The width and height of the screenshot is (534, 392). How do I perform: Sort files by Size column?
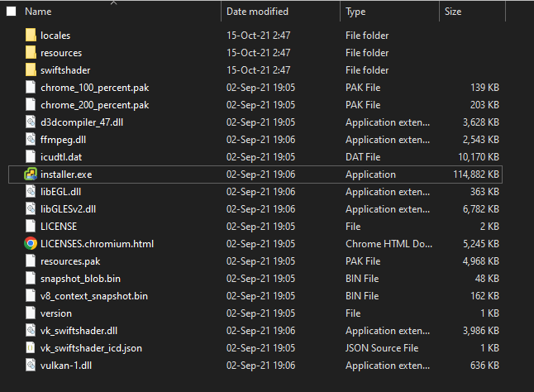click(x=453, y=12)
